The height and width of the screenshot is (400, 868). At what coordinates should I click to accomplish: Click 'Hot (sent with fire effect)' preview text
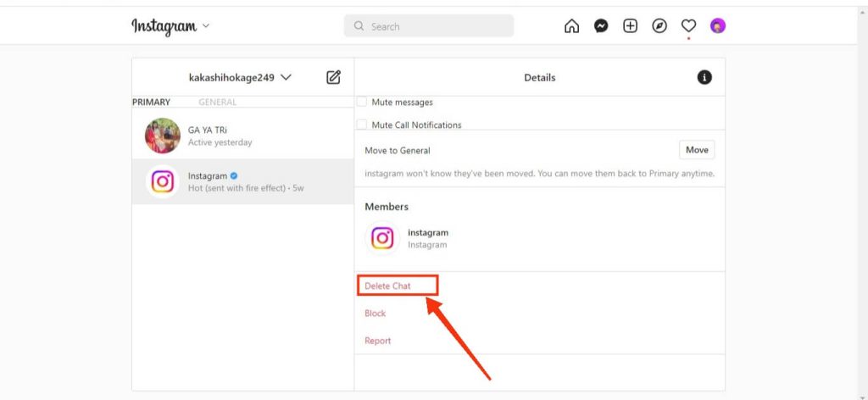[x=238, y=188]
